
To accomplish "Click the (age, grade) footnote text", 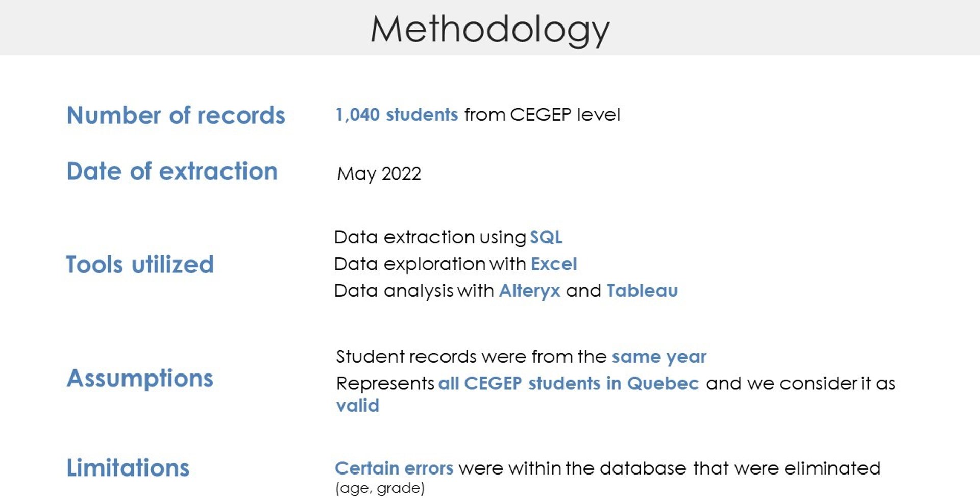I will coord(380,488).
